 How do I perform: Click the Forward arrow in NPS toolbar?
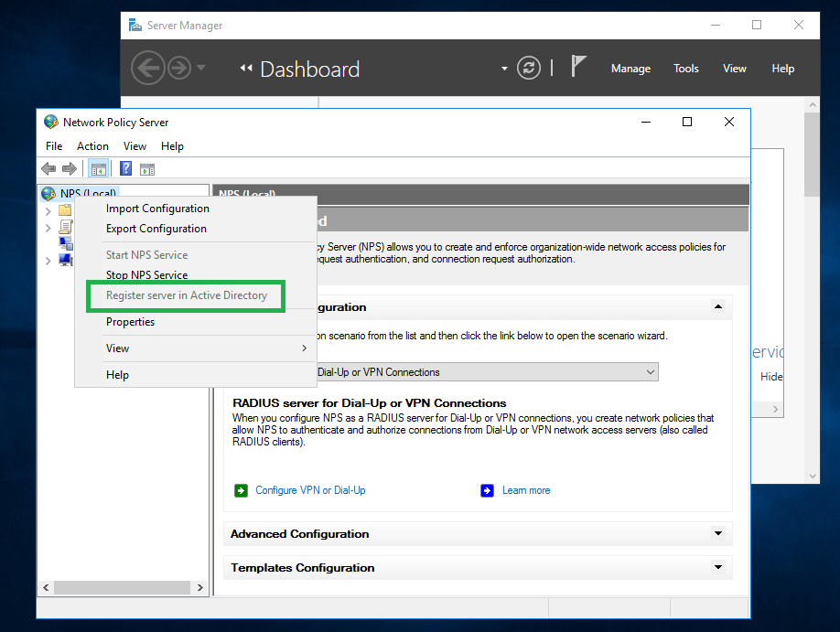(x=69, y=168)
